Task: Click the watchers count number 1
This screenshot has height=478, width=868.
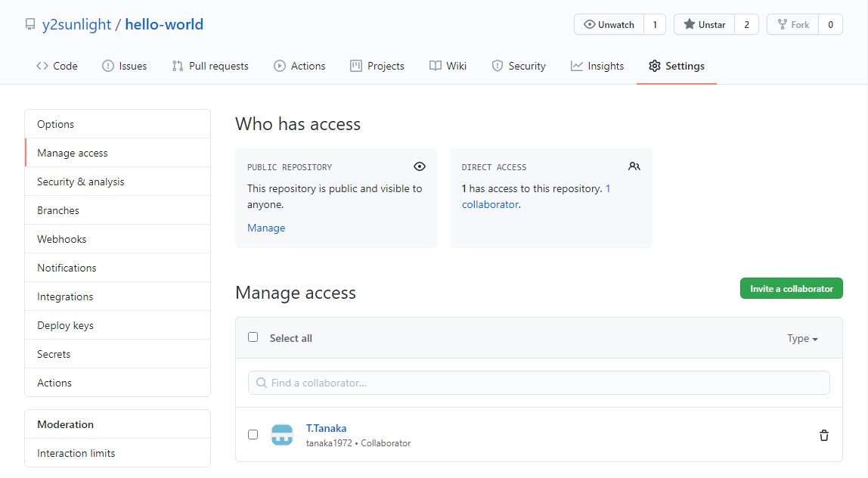Action: (x=654, y=25)
